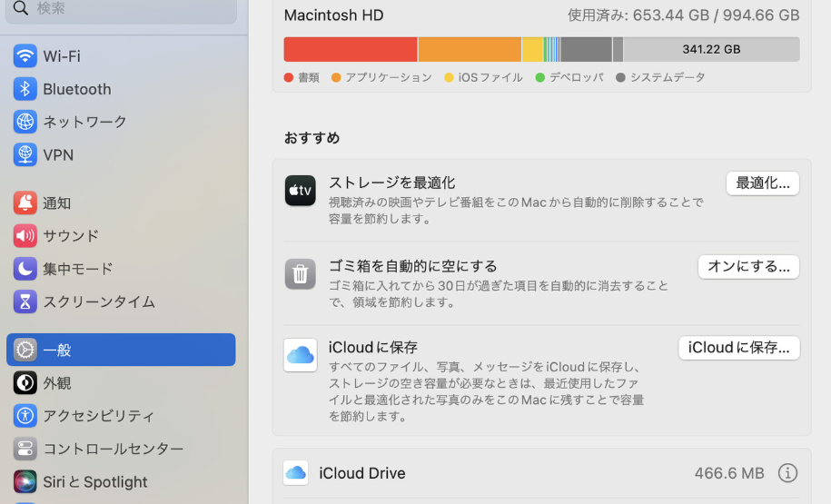
Task: Click the yellow iOSファイル storage bar segment
Action: point(532,49)
